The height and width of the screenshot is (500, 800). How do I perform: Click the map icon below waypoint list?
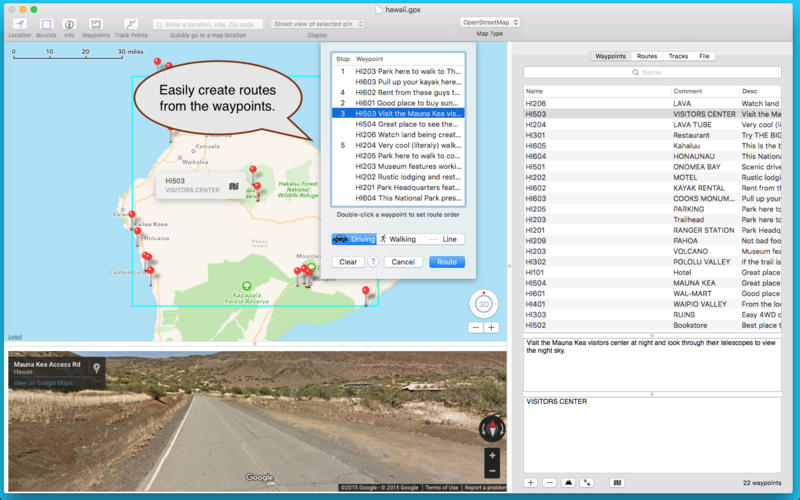click(x=617, y=483)
